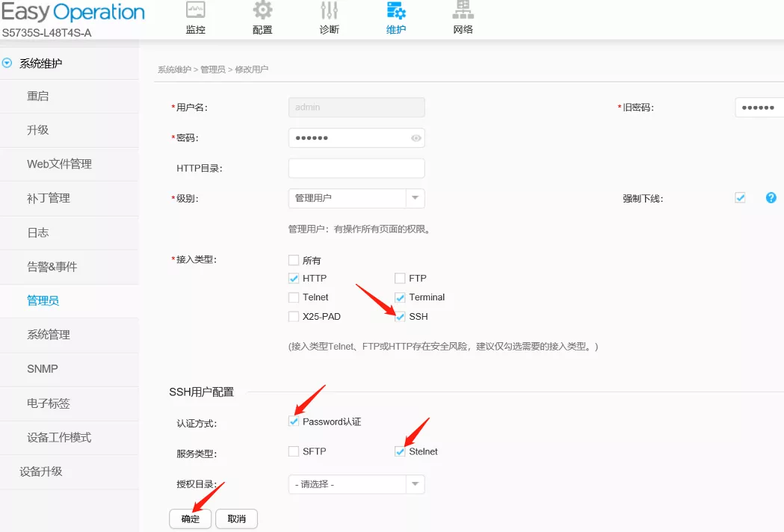Click the 管理员 breadcrumb link
The width and height of the screenshot is (784, 532).
(x=212, y=69)
